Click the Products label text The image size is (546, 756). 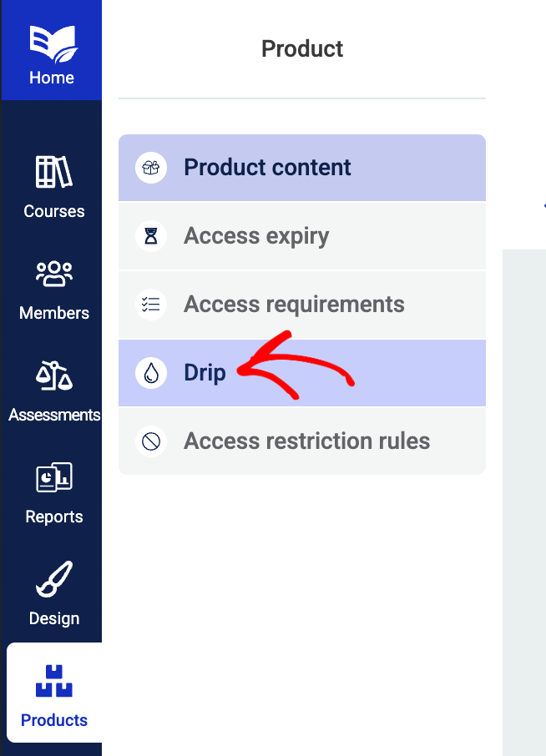(54, 720)
